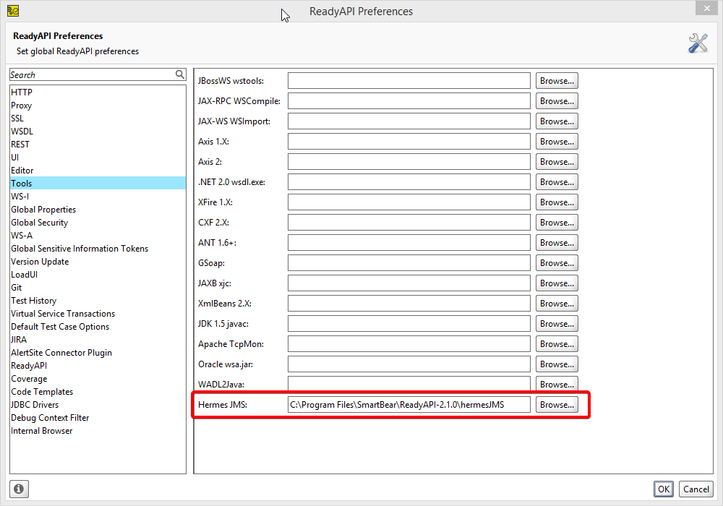Image resolution: width=723 pixels, height=506 pixels.
Task: Click the ReadyAPI title bar app icon
Action: coord(13,11)
